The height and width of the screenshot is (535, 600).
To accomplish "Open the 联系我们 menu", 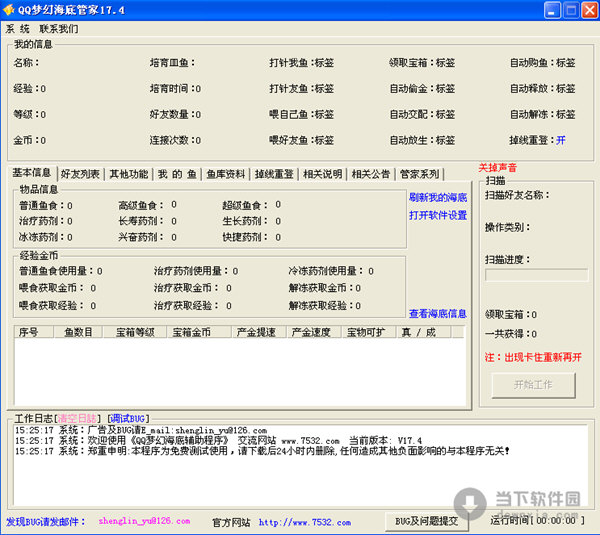I will click(59, 29).
